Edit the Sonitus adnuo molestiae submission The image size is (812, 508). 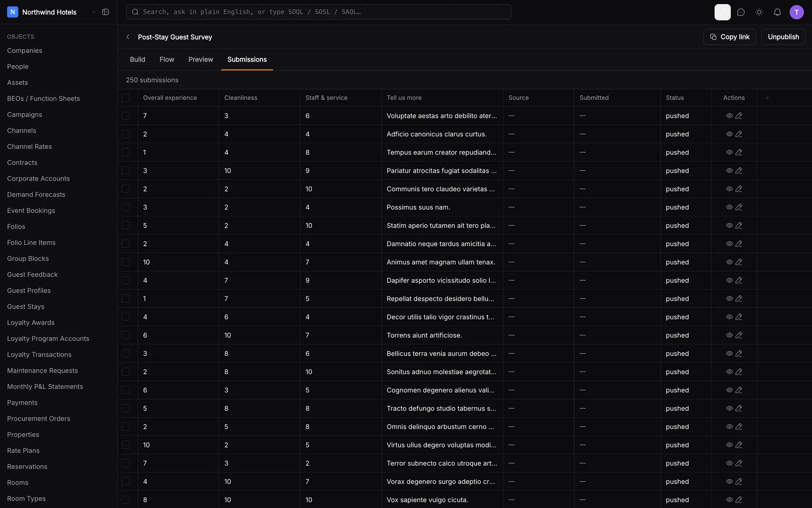[739, 372]
